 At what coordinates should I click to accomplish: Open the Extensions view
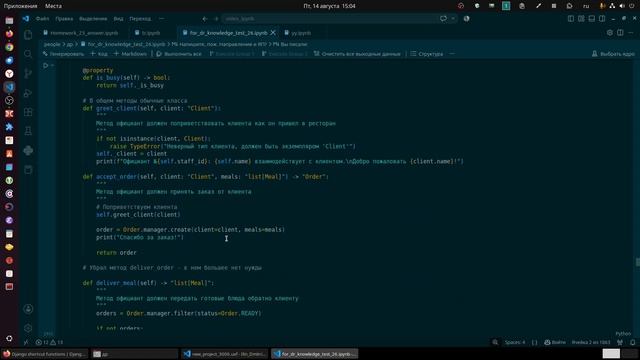pyautogui.click(x=28, y=112)
